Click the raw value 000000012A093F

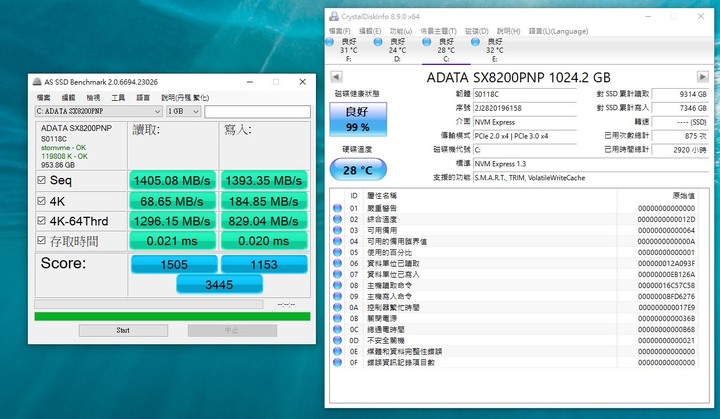[x=666, y=263]
